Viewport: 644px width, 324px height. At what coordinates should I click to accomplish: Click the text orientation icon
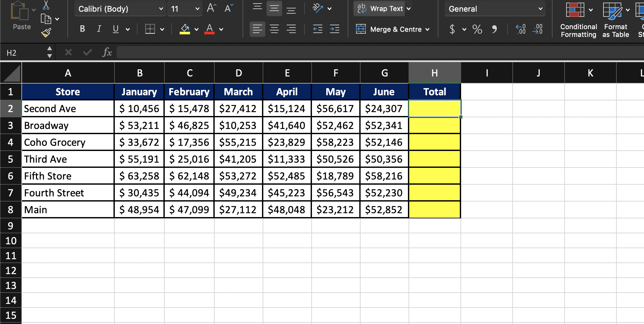pos(317,8)
